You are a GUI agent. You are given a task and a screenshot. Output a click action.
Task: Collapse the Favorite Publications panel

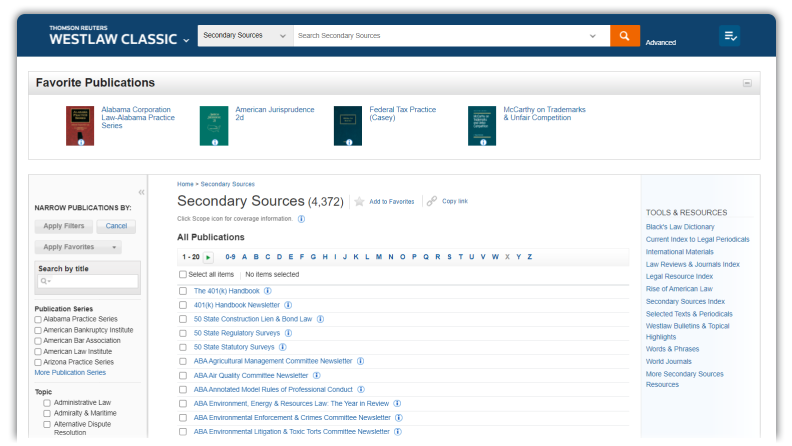click(747, 83)
